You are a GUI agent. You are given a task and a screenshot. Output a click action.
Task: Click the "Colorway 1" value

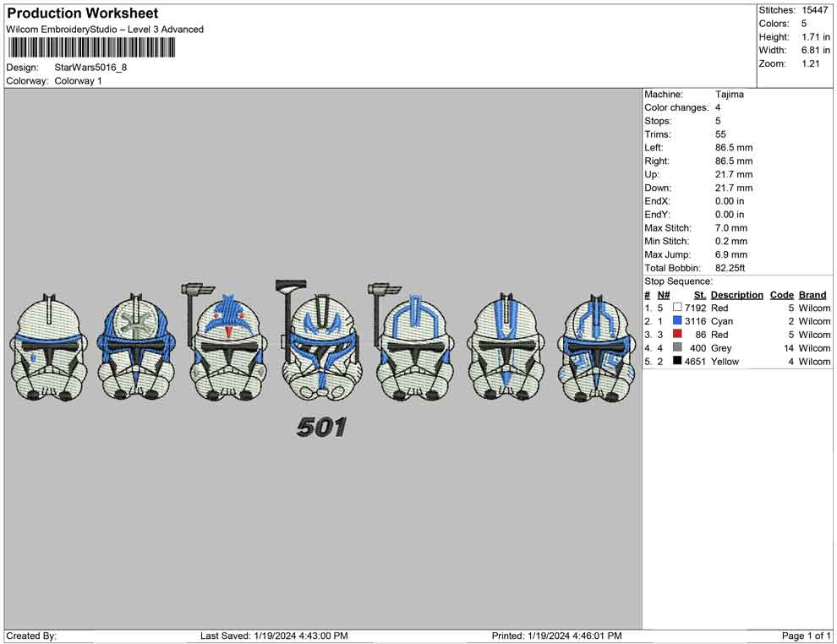[x=78, y=81]
